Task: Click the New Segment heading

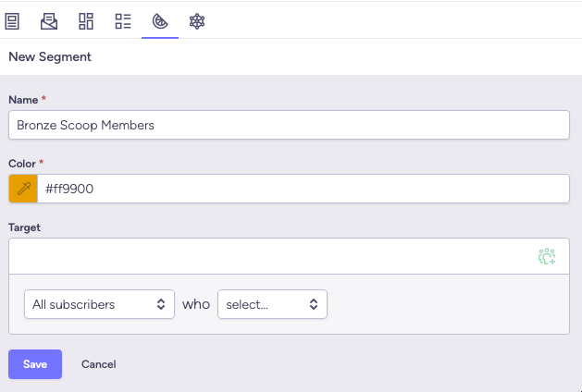Action: [50, 56]
